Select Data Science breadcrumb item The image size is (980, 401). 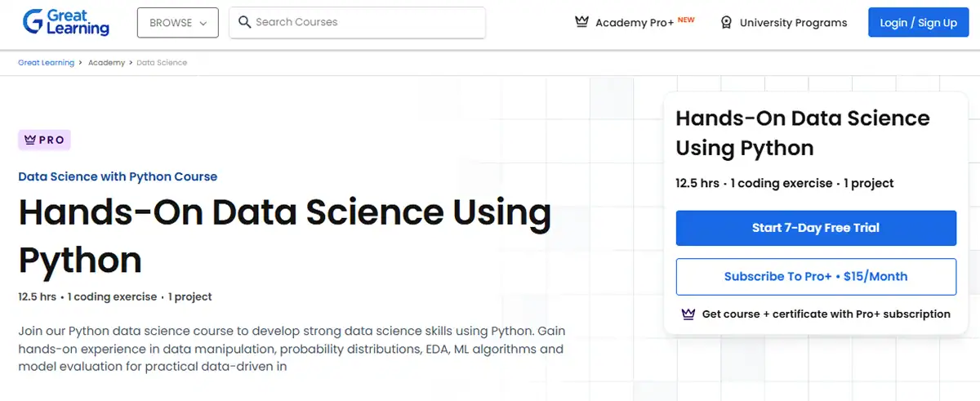pos(162,63)
